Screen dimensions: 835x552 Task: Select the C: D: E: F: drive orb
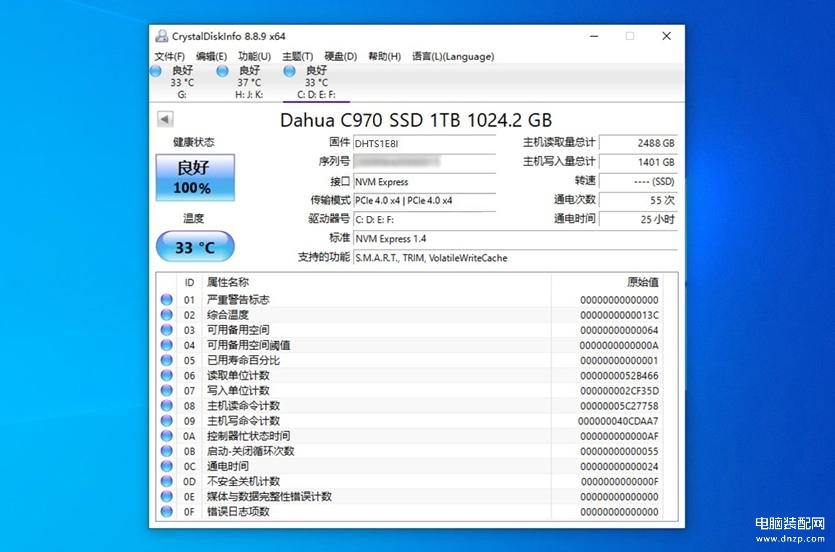tap(290, 71)
